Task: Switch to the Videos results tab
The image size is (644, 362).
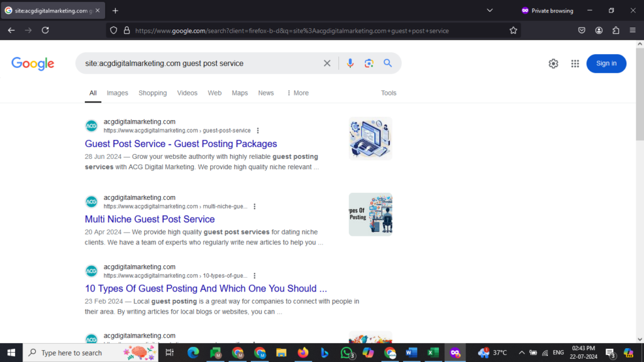Action: pyautogui.click(x=187, y=93)
